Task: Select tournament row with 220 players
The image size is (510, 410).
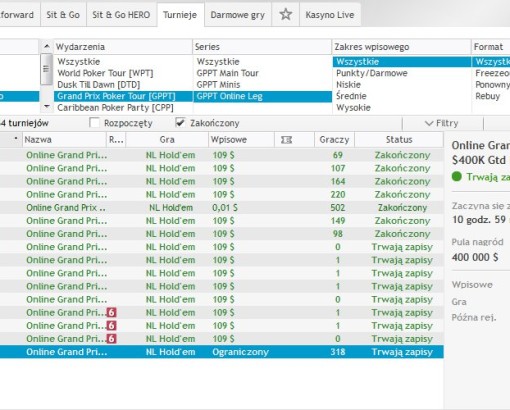Action: click(x=222, y=194)
